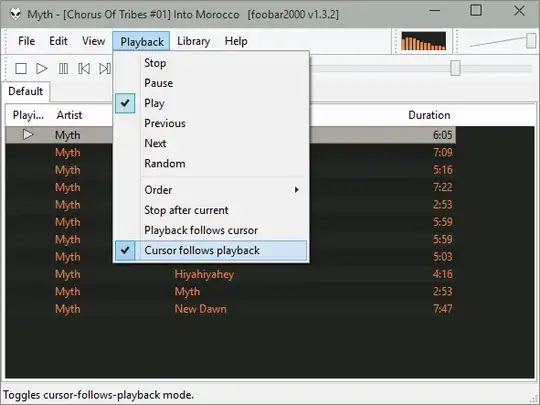Image resolution: width=540 pixels, height=405 pixels.
Task: Click the foobar2000 alien icon in title bar
Action: click(x=15, y=14)
